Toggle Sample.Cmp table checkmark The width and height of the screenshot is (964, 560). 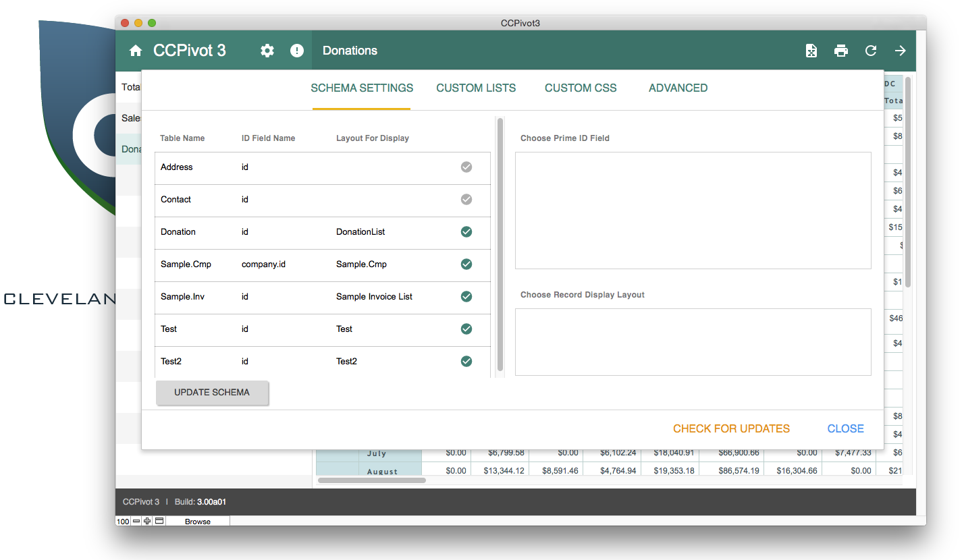(x=466, y=264)
